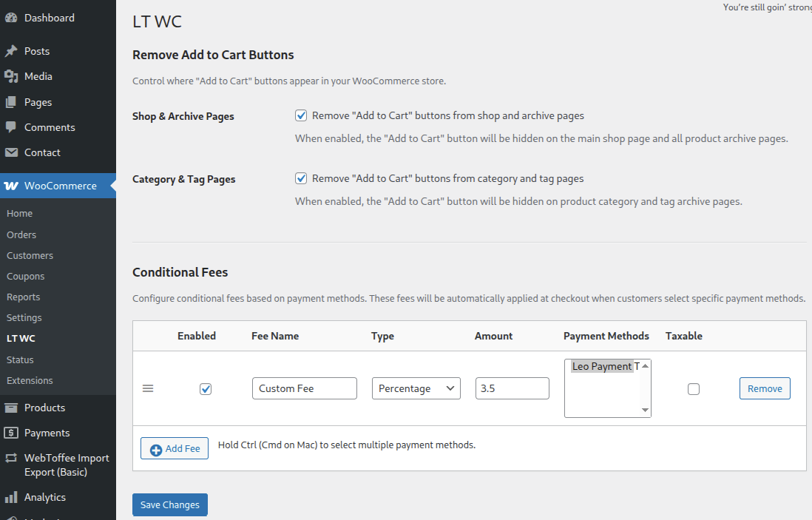Click inside the fee Amount field

pos(512,388)
